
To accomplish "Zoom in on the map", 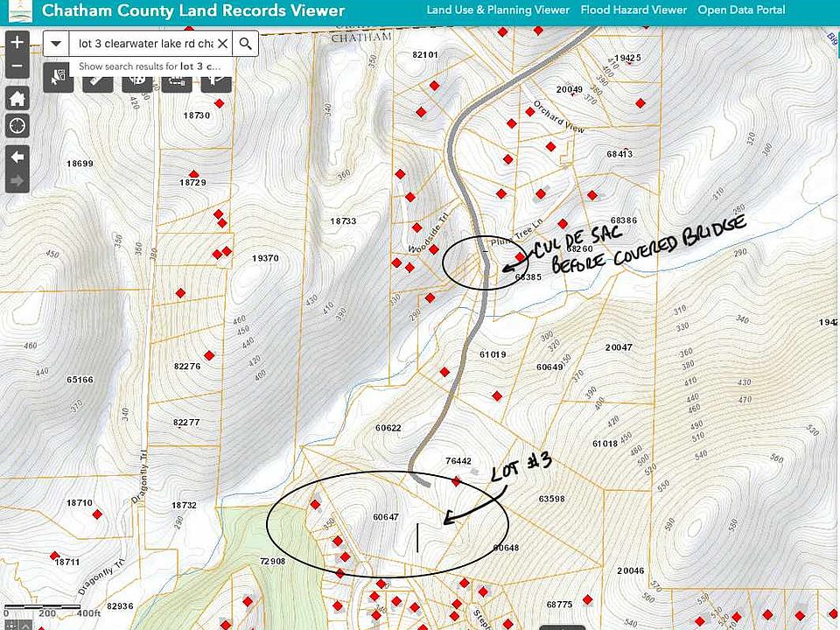I will tap(17, 42).
